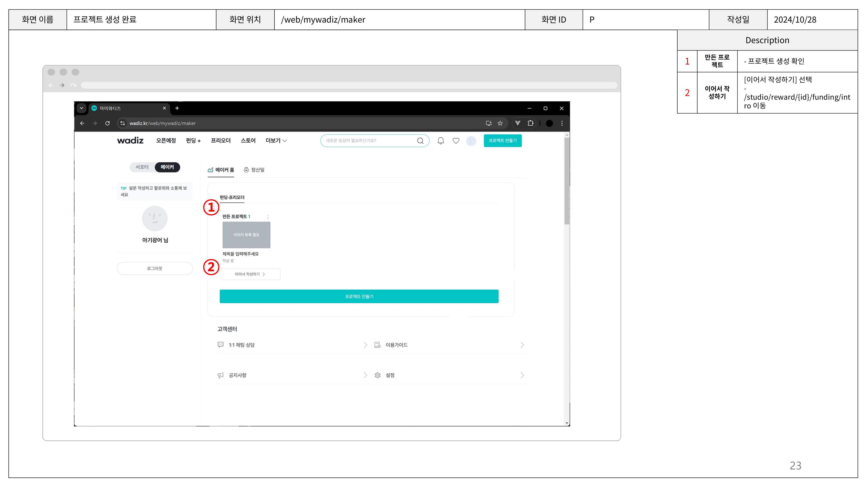Open Chrome's three-dot menu
868x488 pixels.
(562, 123)
